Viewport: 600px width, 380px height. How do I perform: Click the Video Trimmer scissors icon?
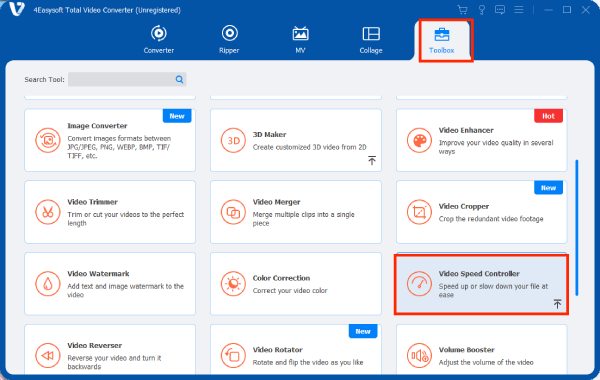click(x=48, y=212)
